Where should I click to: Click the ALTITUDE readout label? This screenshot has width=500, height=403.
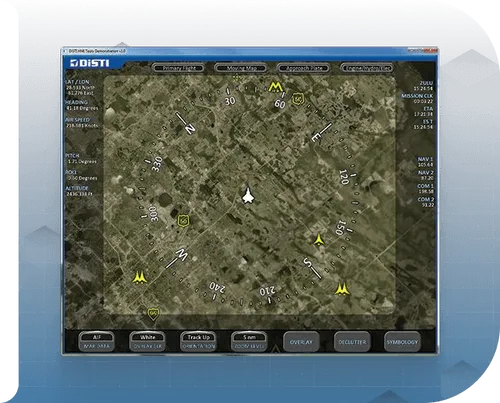(x=77, y=188)
